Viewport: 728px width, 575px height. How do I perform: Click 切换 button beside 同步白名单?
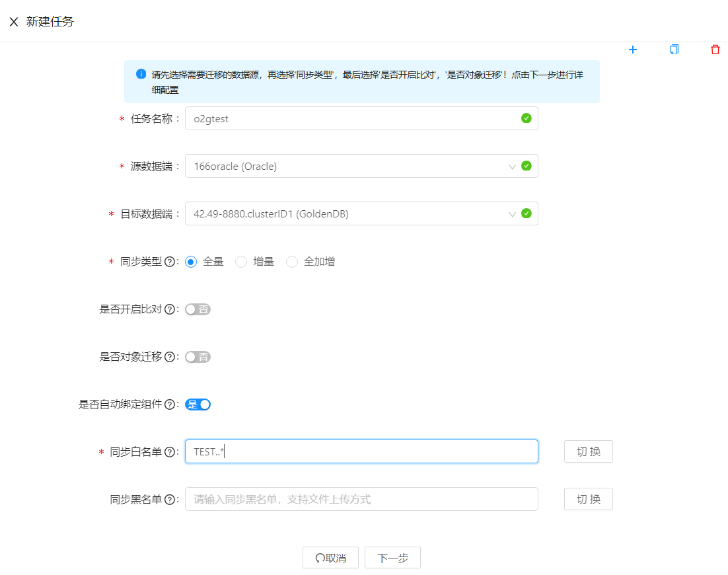(x=588, y=451)
